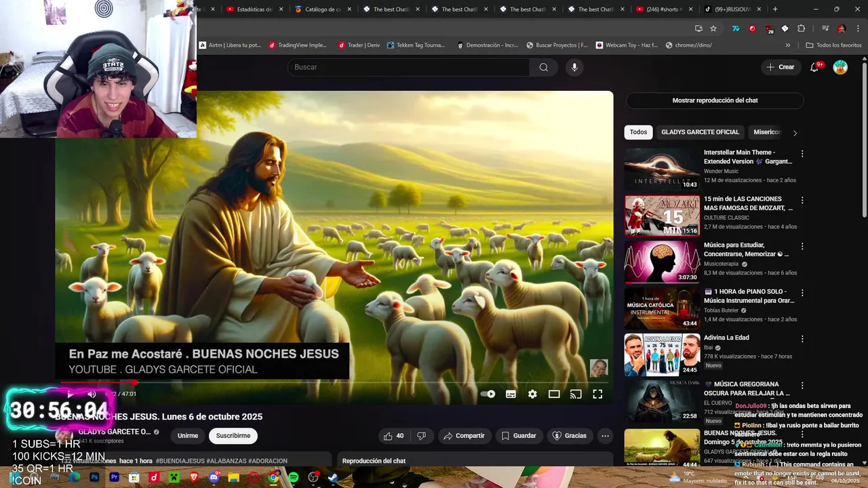
Task: Open the Airtm bookmark
Action: coord(230,45)
